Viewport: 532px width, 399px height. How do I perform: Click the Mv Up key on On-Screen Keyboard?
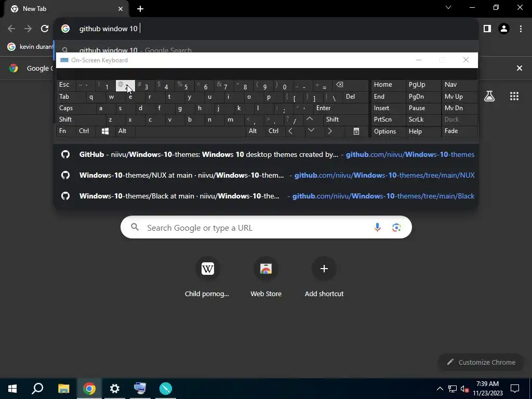pos(460,97)
